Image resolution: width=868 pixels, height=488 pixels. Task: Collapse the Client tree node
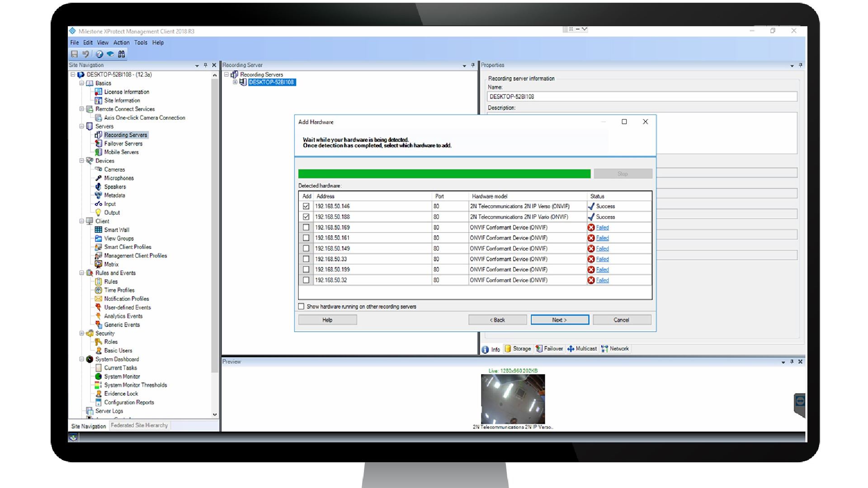pos(82,221)
